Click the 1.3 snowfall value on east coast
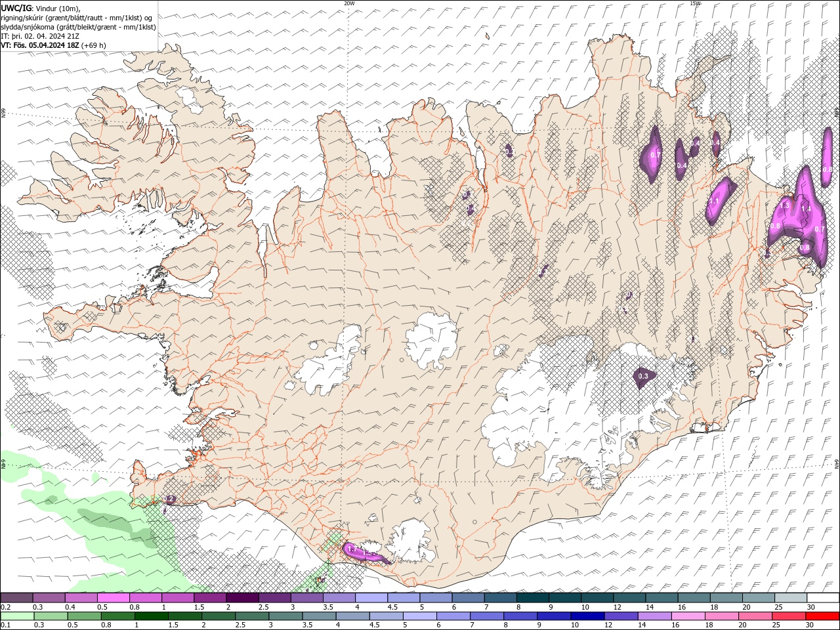The width and height of the screenshot is (840, 630). tap(784, 205)
